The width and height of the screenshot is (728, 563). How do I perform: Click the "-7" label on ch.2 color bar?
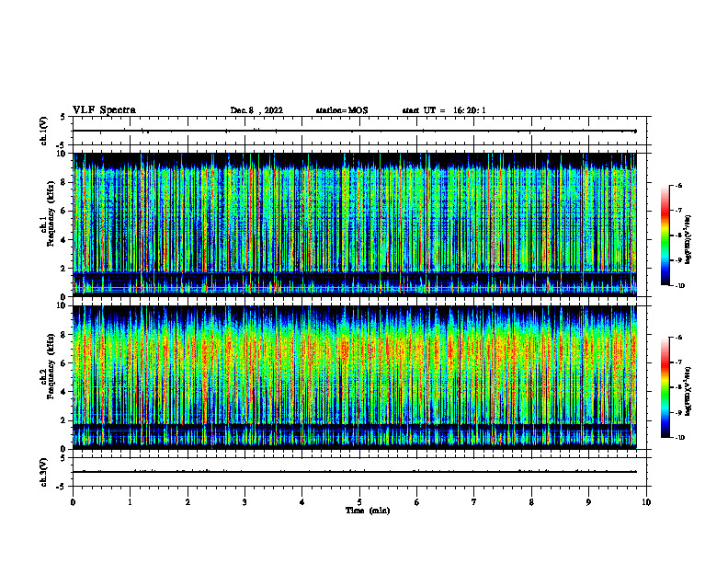tap(678, 362)
